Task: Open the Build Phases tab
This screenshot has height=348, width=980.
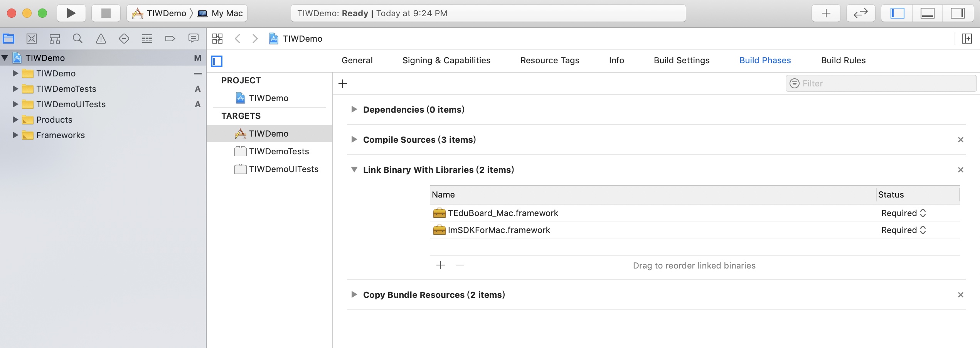Action: [x=765, y=60]
